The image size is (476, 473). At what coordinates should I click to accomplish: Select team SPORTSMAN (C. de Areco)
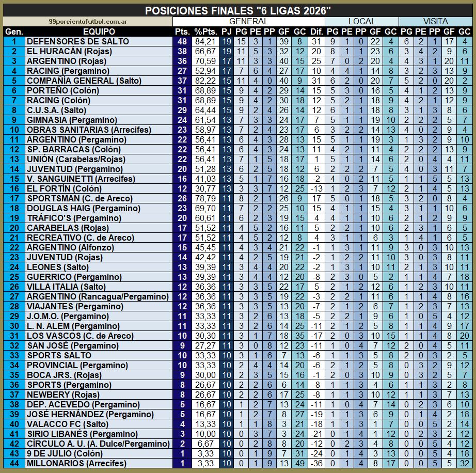point(80,199)
